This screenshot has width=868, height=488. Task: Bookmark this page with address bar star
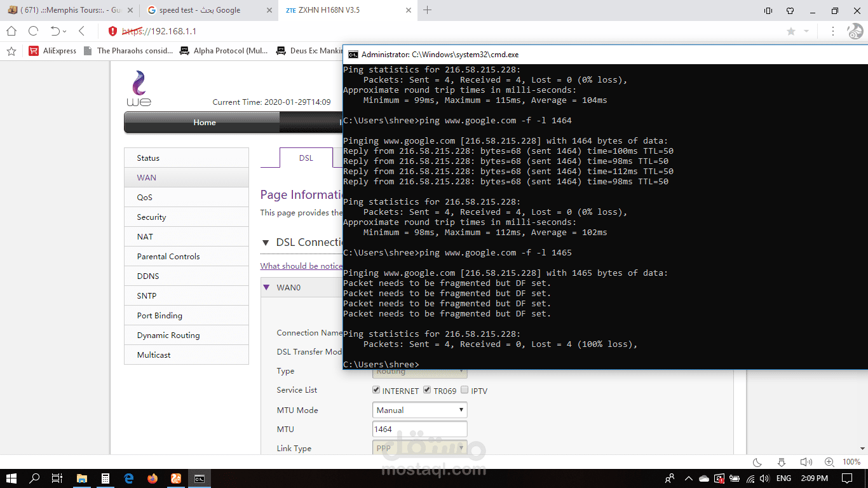click(x=791, y=31)
